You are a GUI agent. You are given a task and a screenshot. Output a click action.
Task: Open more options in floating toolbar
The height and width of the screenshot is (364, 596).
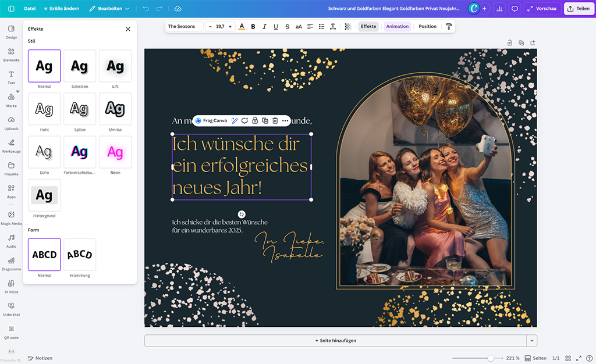[x=285, y=121]
